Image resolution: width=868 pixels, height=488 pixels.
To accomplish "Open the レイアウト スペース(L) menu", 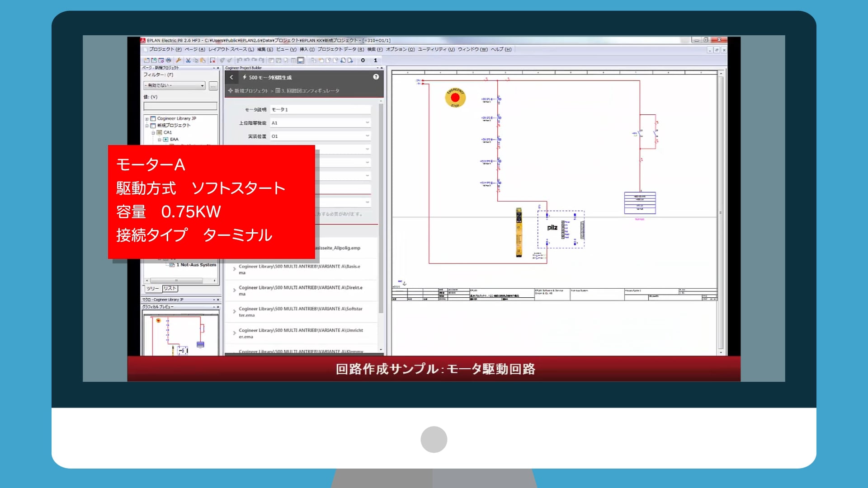I will (231, 49).
